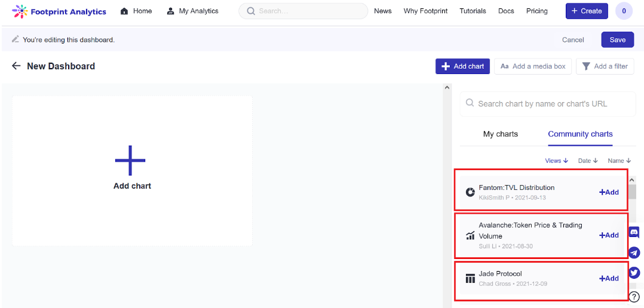Open the Twitter icon

(634, 272)
